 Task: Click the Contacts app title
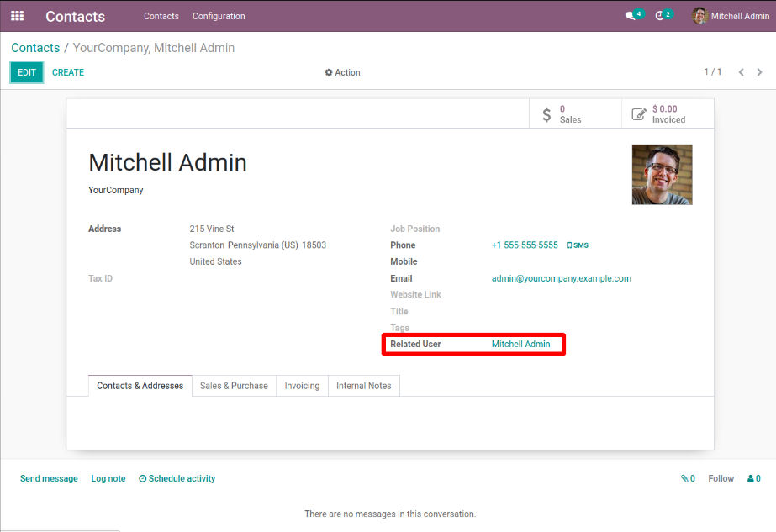(75, 16)
